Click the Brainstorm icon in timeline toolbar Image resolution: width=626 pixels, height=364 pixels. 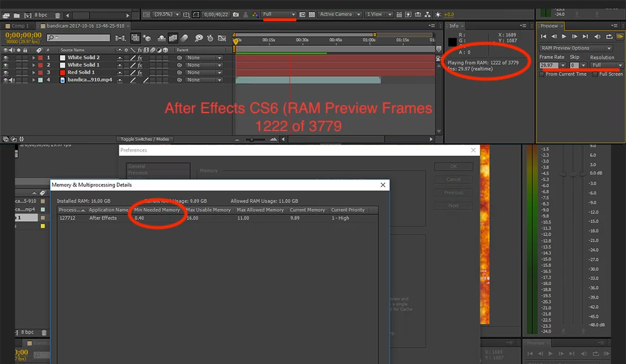click(199, 39)
